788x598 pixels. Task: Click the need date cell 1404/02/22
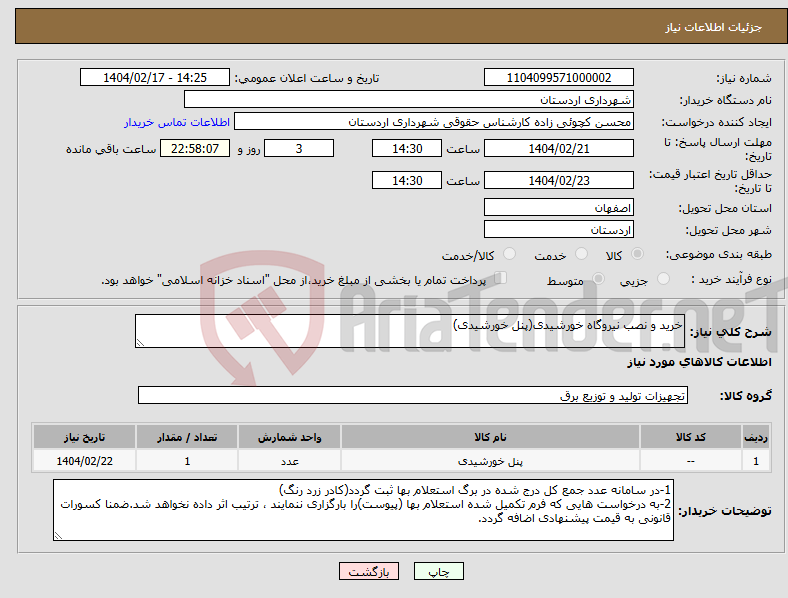click(84, 461)
